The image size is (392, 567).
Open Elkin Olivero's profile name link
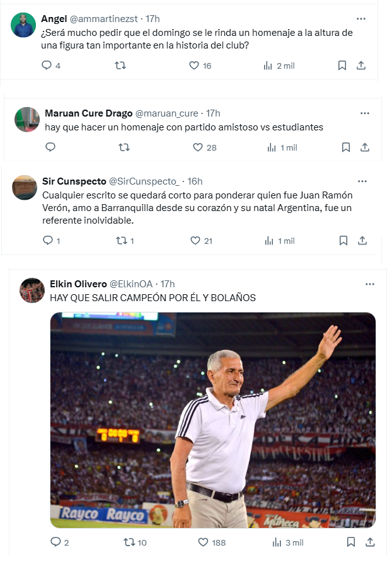[x=78, y=284]
